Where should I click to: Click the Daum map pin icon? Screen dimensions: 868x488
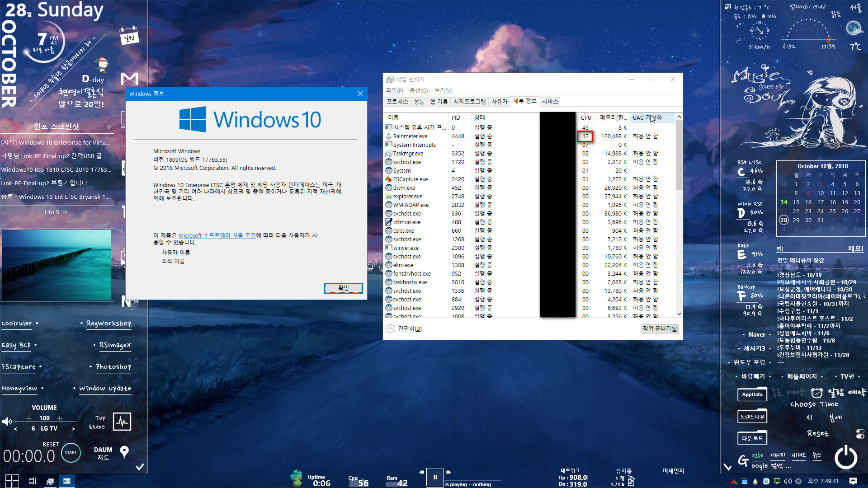(x=124, y=452)
